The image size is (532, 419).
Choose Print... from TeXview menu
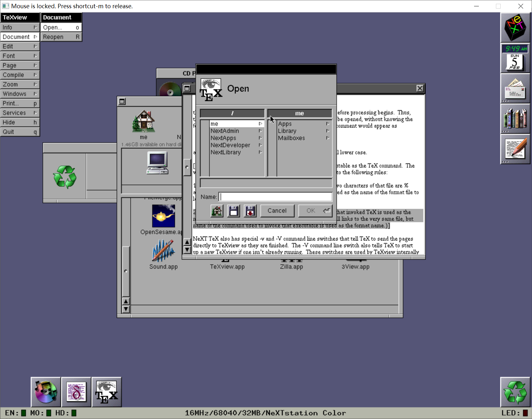[x=20, y=103]
